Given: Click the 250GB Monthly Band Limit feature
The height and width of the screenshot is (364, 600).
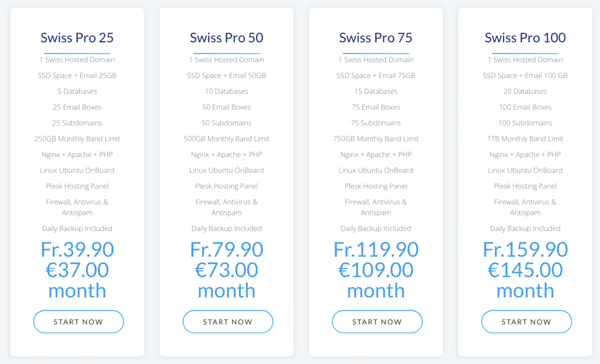Looking at the screenshot, I should tap(77, 139).
